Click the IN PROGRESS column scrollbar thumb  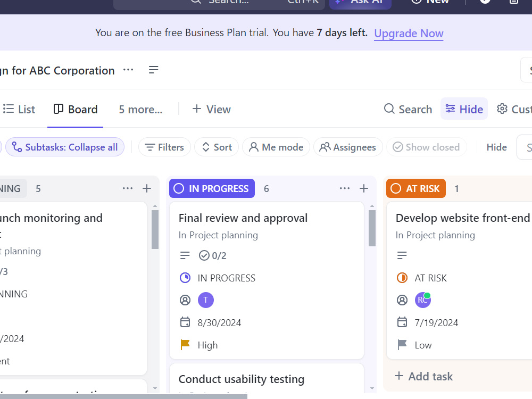pyautogui.click(x=372, y=228)
